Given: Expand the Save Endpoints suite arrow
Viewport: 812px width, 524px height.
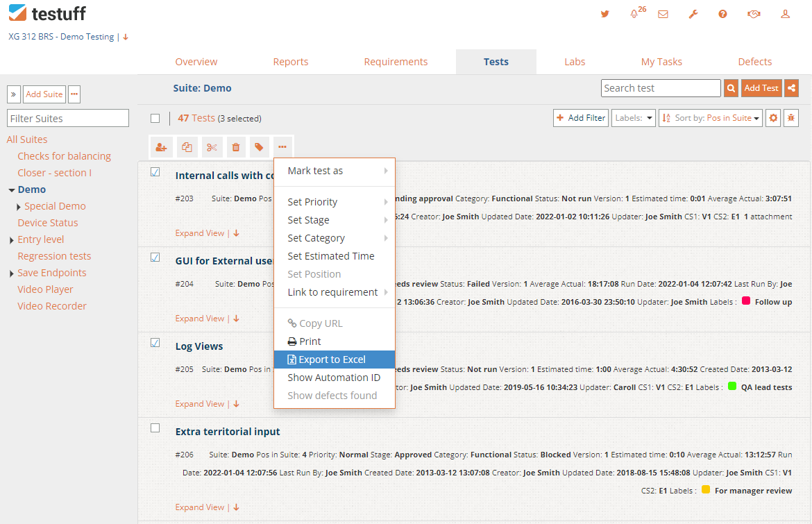Looking at the screenshot, I should tap(11, 273).
